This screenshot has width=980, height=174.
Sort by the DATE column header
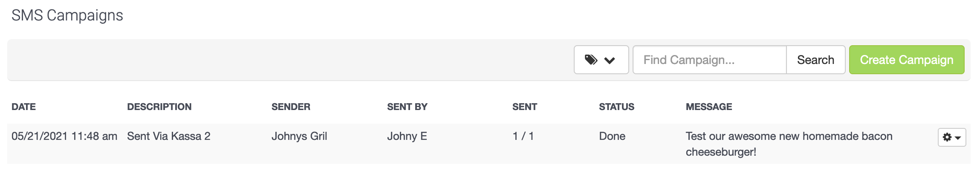(x=23, y=107)
